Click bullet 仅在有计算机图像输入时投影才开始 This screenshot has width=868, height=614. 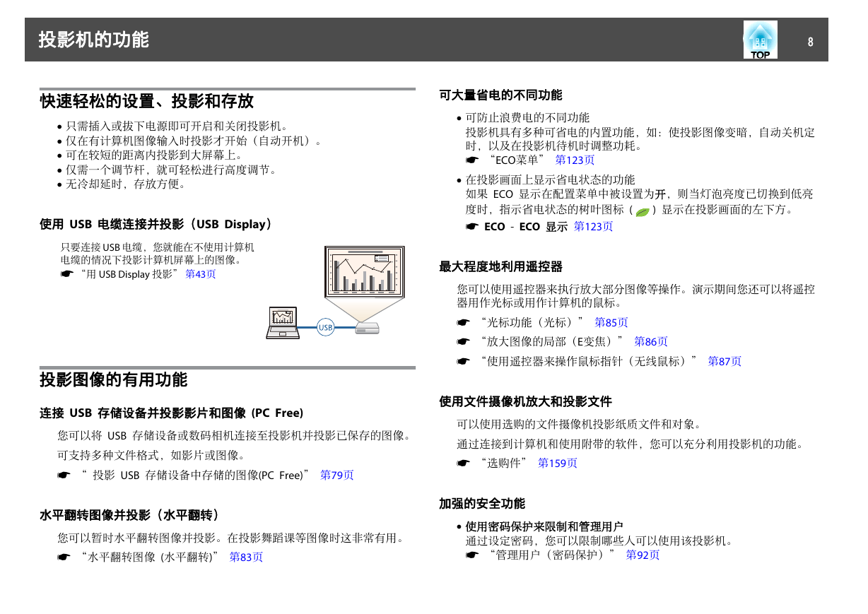pyautogui.click(x=194, y=141)
